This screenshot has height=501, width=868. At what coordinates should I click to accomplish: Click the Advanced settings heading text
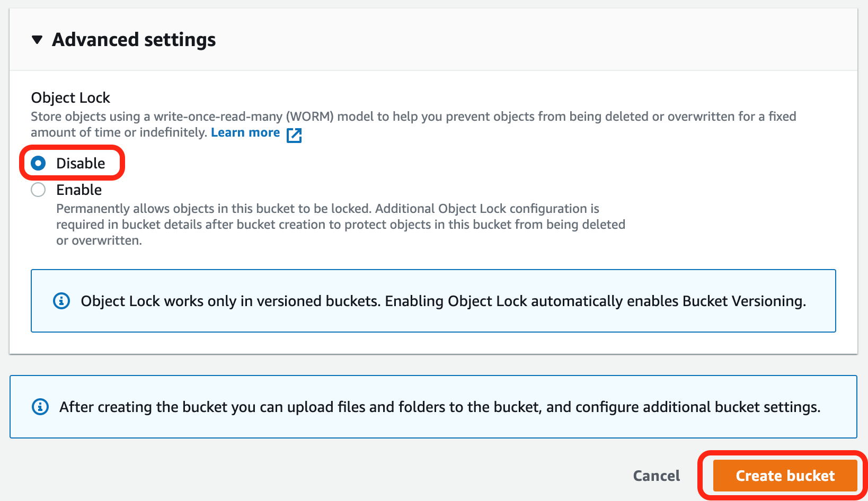[134, 40]
